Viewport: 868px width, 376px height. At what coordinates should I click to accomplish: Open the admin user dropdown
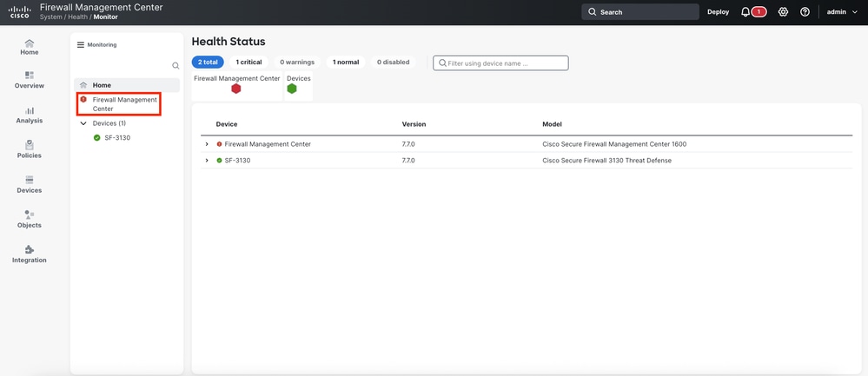[842, 12]
